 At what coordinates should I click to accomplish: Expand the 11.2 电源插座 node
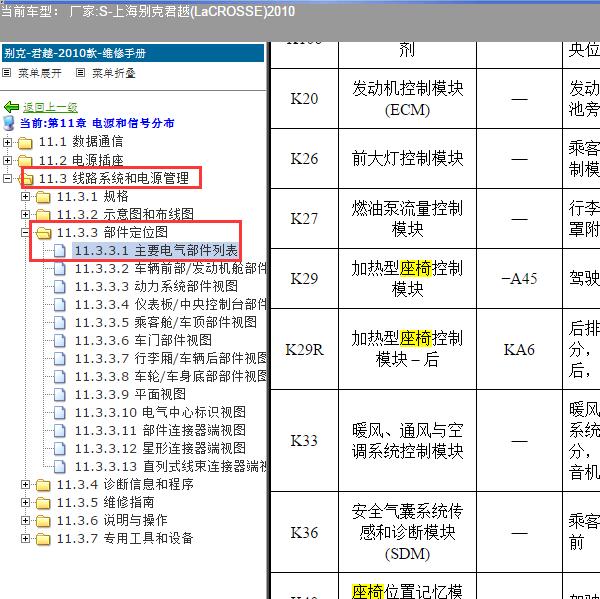click(7, 160)
